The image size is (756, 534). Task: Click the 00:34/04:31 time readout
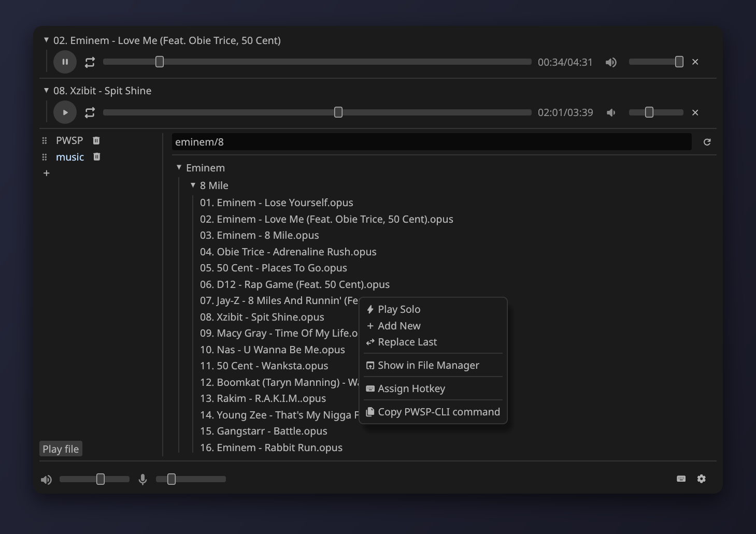tap(565, 62)
